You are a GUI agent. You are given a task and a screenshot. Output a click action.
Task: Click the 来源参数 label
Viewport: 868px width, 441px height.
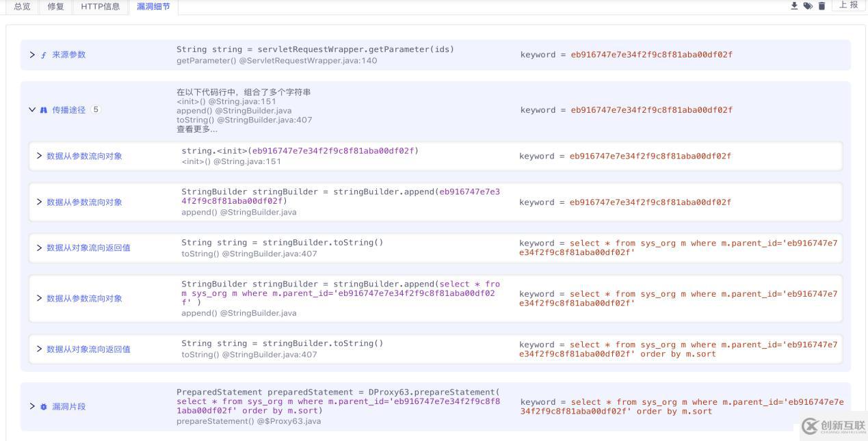coord(69,55)
